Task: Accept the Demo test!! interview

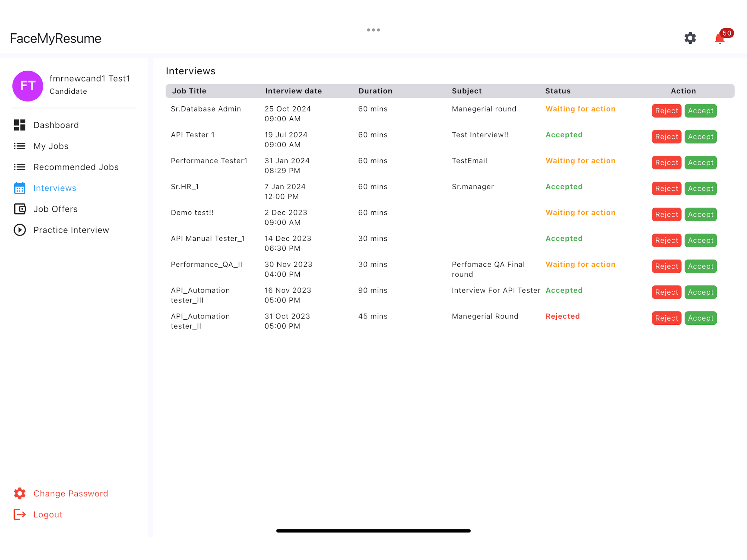Action: coord(700,214)
